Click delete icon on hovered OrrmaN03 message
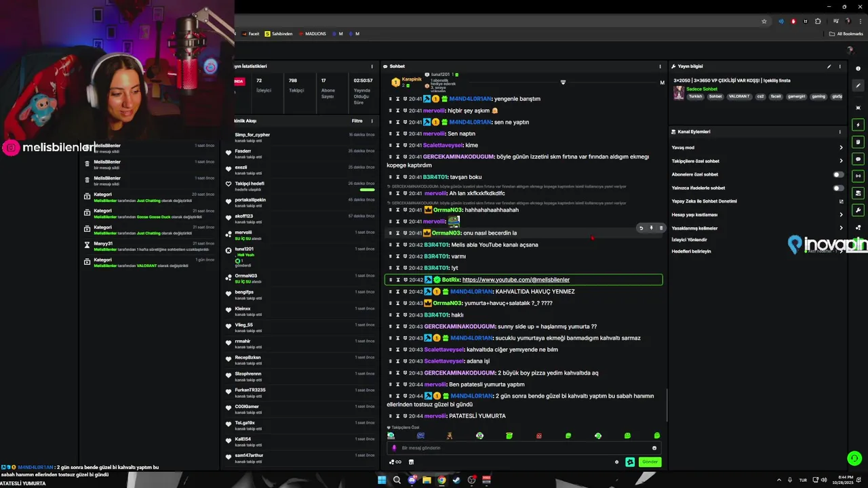Viewport: 868px width, 488px height. [x=661, y=228]
